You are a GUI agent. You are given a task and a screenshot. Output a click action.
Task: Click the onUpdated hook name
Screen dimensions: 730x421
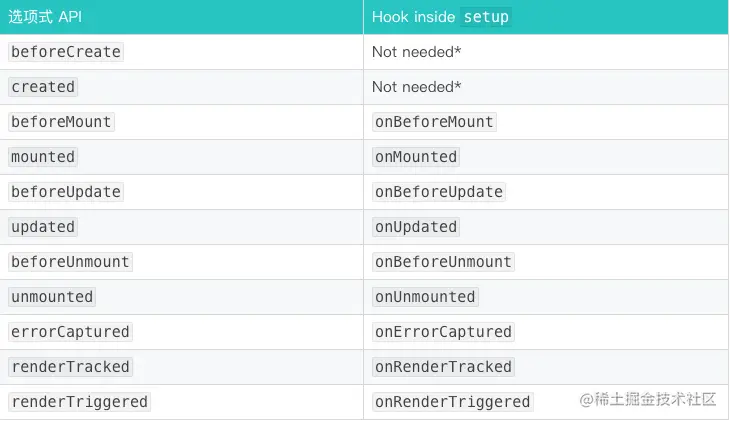click(x=416, y=227)
